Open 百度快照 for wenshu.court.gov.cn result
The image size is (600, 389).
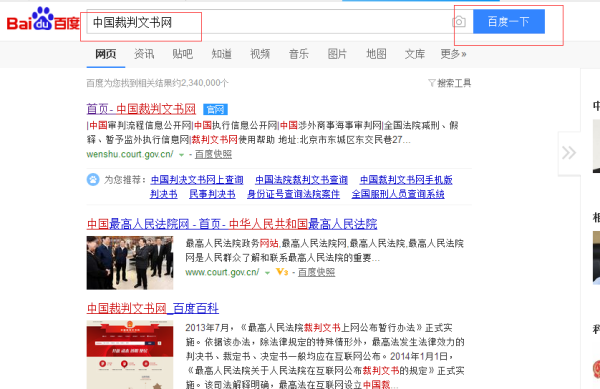coord(213,154)
